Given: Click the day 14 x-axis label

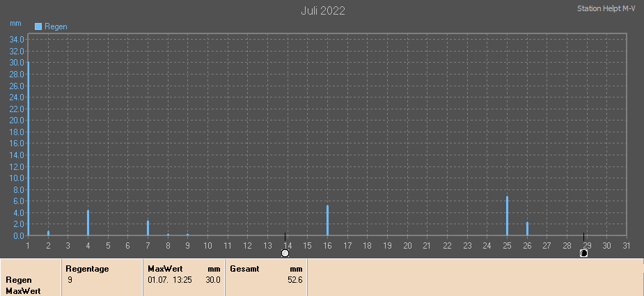Looking at the screenshot, I should [x=287, y=245].
